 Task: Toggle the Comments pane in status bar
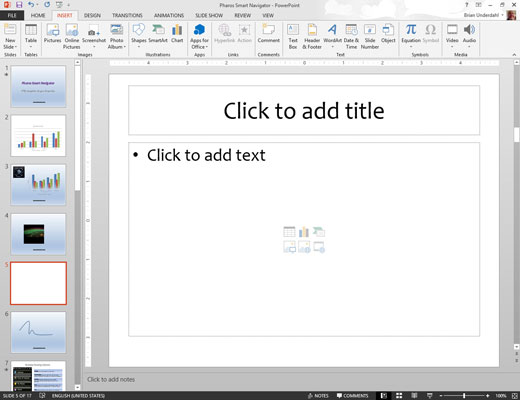tap(352, 396)
